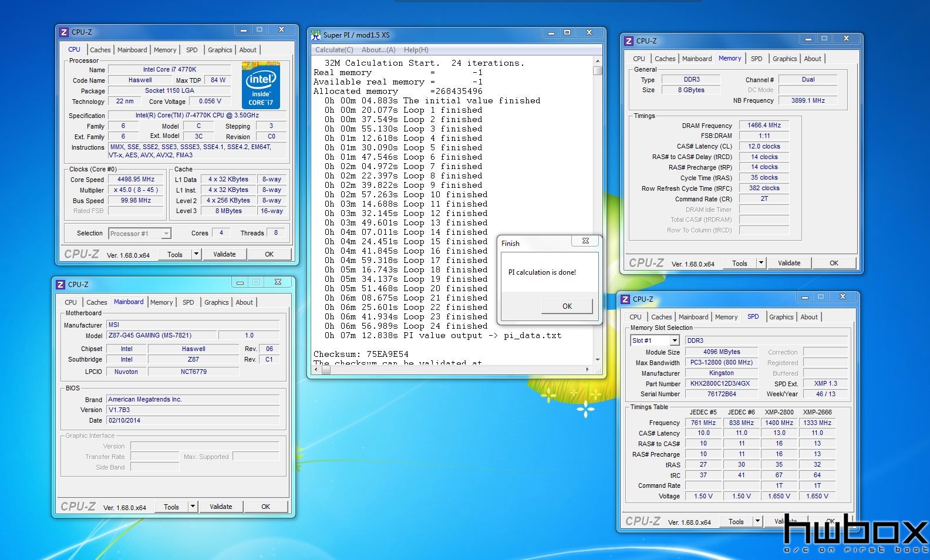
Task: Click the CPU-Z 'Z' icon in the Memory window title bar
Action: pyautogui.click(x=629, y=41)
